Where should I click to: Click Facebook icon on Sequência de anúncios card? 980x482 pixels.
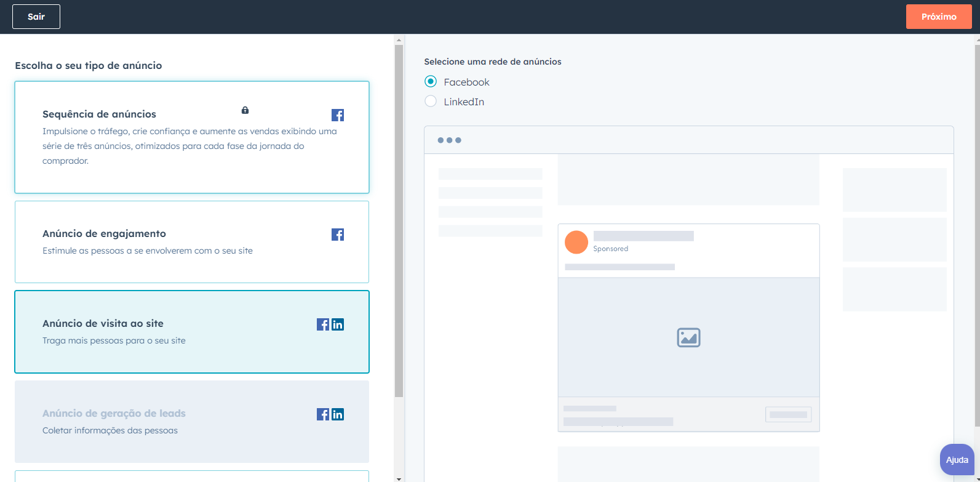click(338, 115)
